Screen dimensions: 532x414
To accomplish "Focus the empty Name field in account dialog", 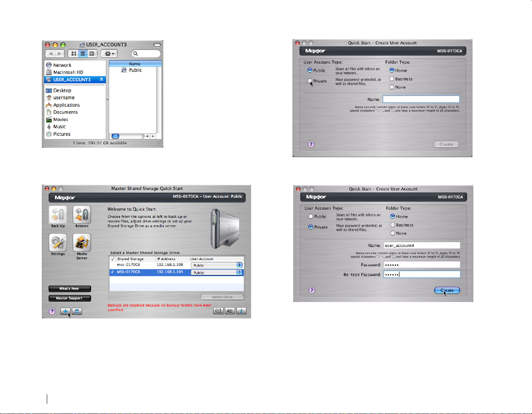I will pyautogui.click(x=421, y=99).
